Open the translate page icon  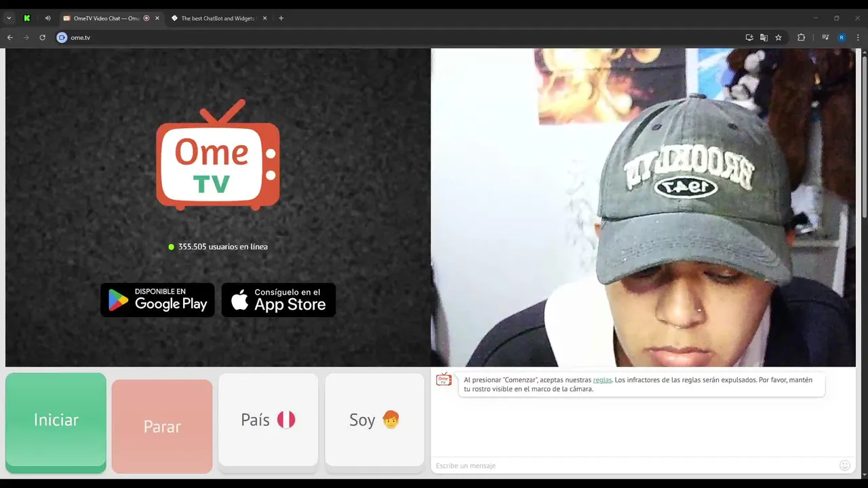pos(764,37)
